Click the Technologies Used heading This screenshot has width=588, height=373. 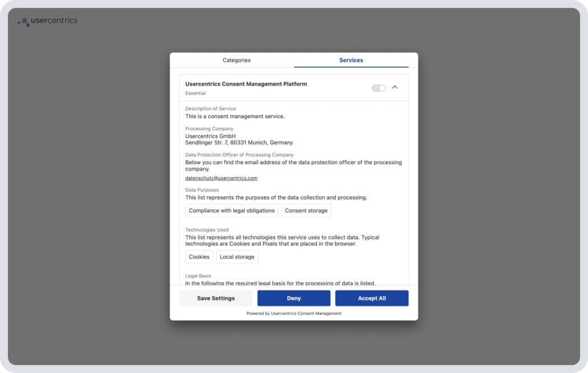(207, 230)
